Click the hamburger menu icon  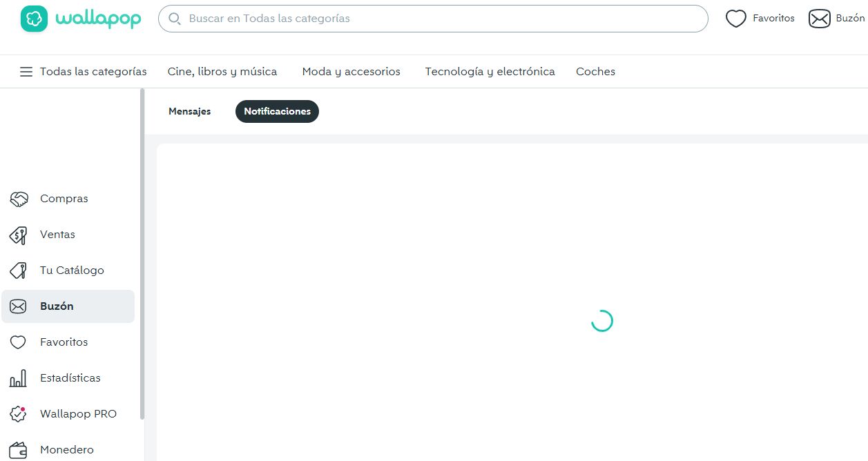[26, 72]
